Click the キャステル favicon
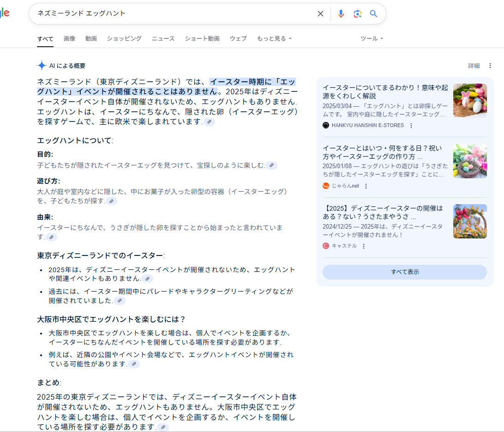Image resolution: width=504 pixels, height=432 pixels. coord(325,246)
